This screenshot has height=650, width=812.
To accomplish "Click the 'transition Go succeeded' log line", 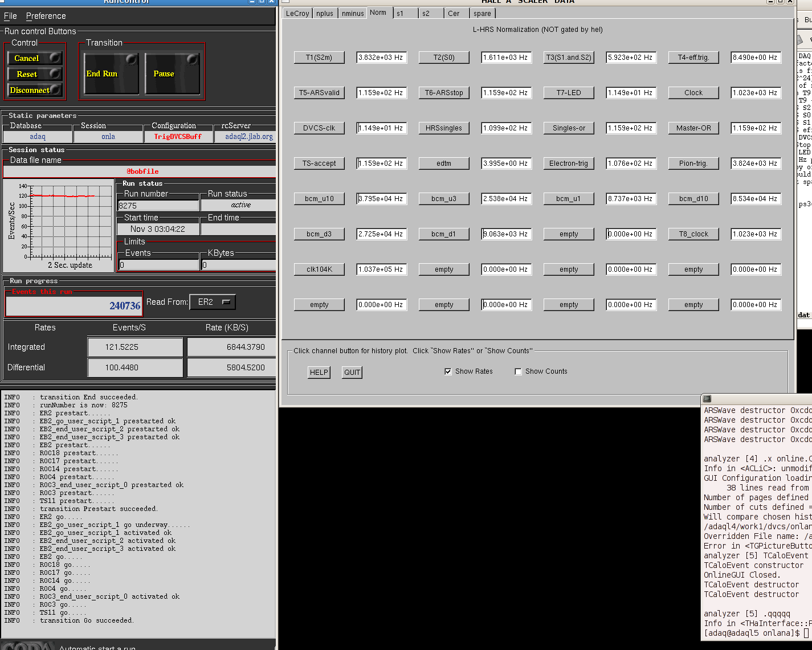I will [x=87, y=620].
